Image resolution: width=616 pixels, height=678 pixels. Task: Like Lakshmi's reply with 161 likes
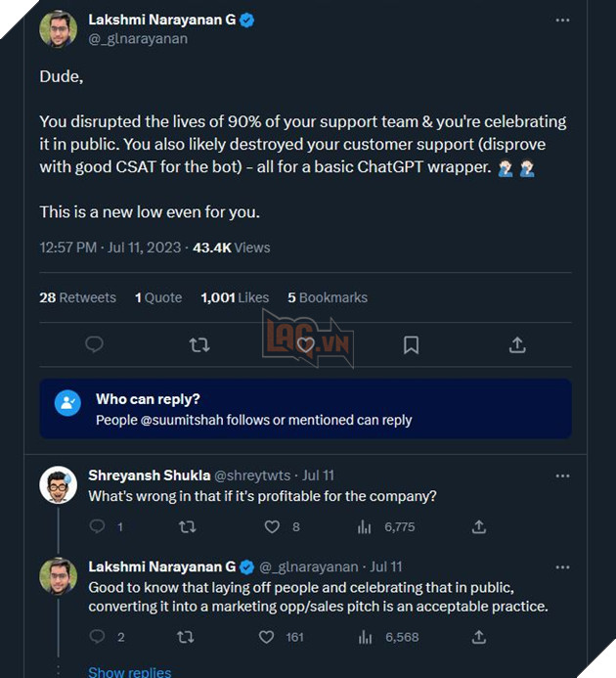click(267, 637)
